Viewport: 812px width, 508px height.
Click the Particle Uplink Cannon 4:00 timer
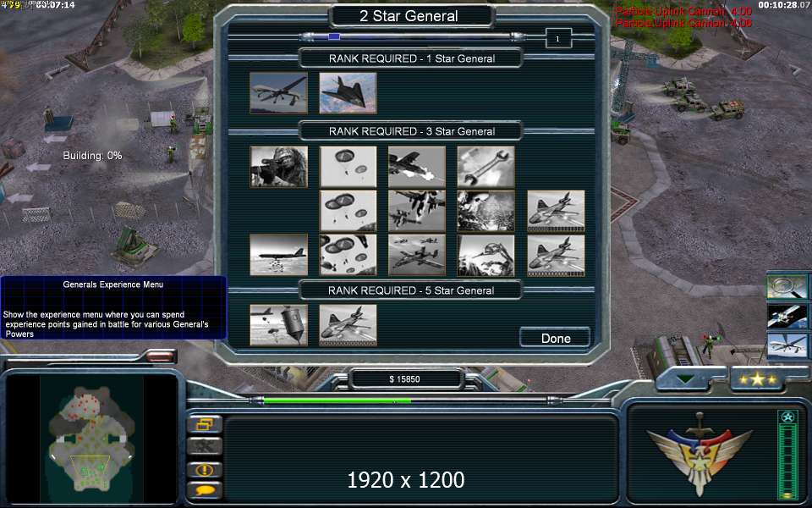pos(683,11)
